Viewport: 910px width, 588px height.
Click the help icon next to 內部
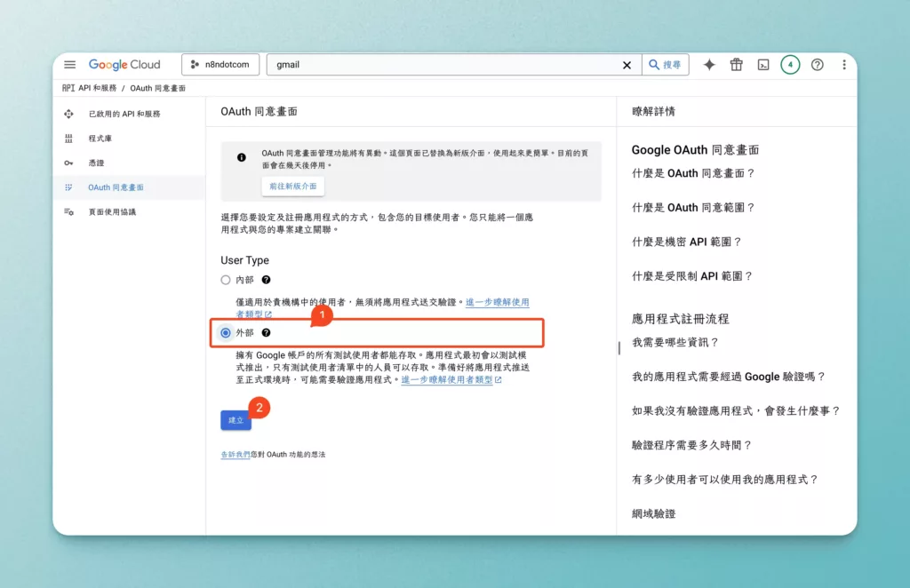coord(266,280)
